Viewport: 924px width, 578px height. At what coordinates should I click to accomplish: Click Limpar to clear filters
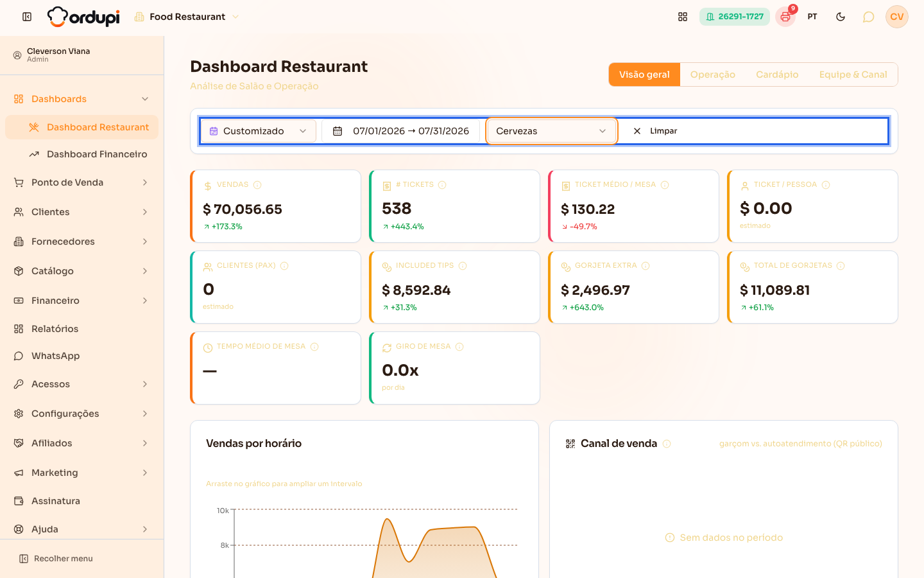click(655, 131)
